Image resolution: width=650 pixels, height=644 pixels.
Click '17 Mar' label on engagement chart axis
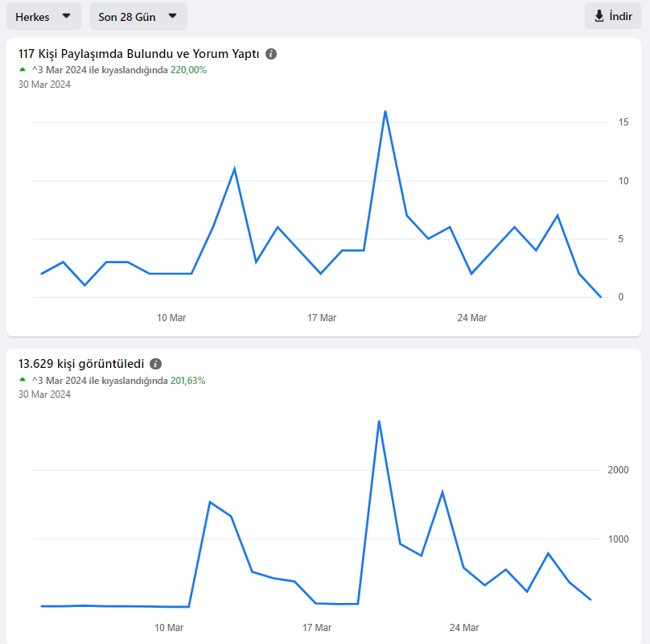click(322, 318)
